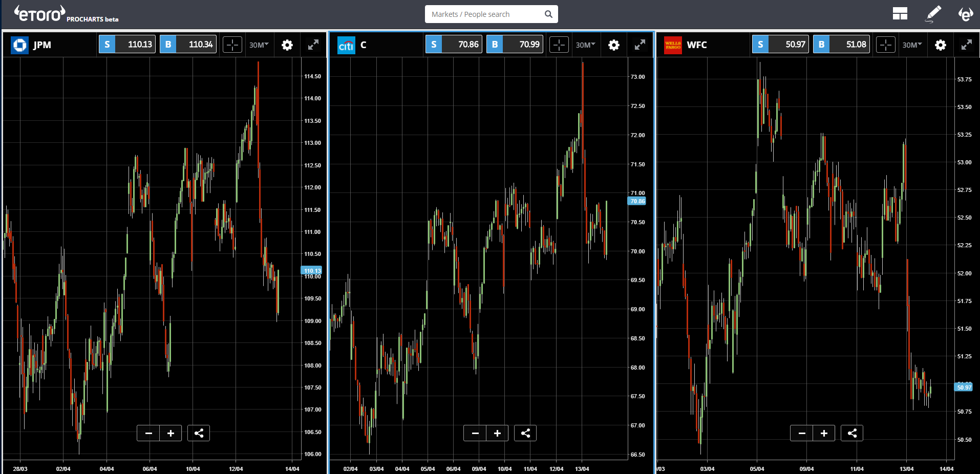The image size is (980, 474).
Task: Click the JPM ticker name
Action: pos(42,45)
